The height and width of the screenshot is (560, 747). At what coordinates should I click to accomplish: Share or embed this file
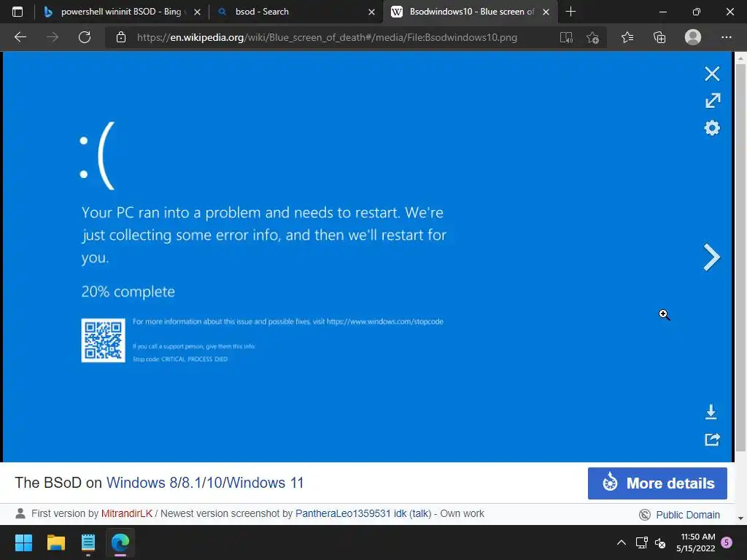[x=712, y=439]
